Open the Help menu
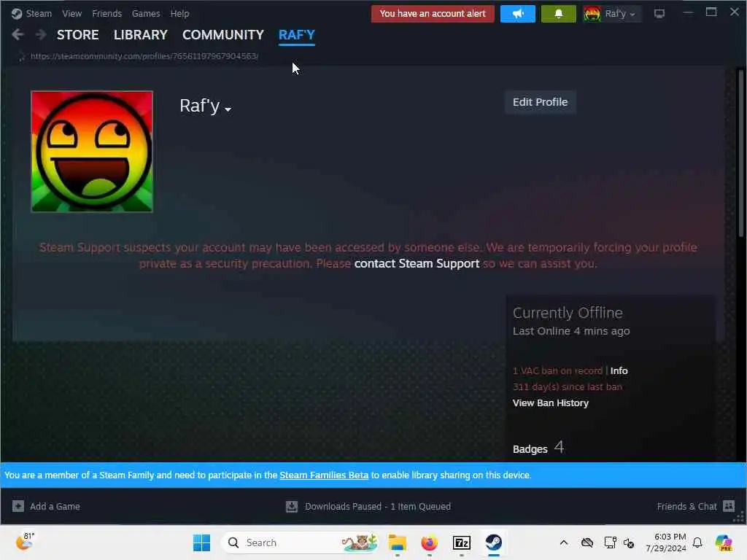747x560 pixels. [x=179, y=14]
